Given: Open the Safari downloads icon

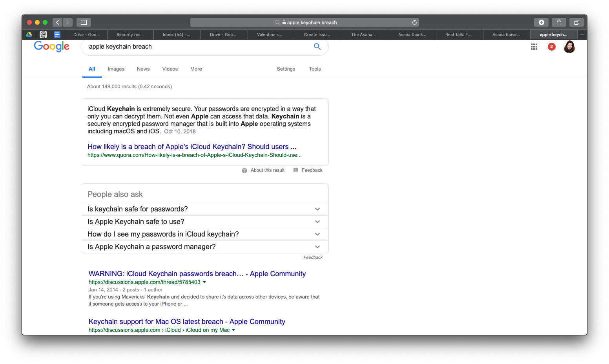Looking at the screenshot, I should pos(541,22).
